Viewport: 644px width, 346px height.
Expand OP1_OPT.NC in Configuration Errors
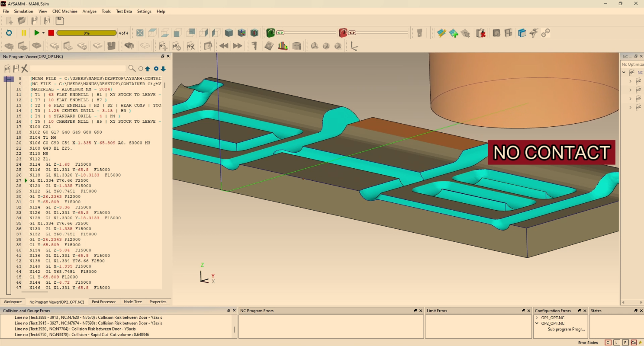click(x=537, y=318)
